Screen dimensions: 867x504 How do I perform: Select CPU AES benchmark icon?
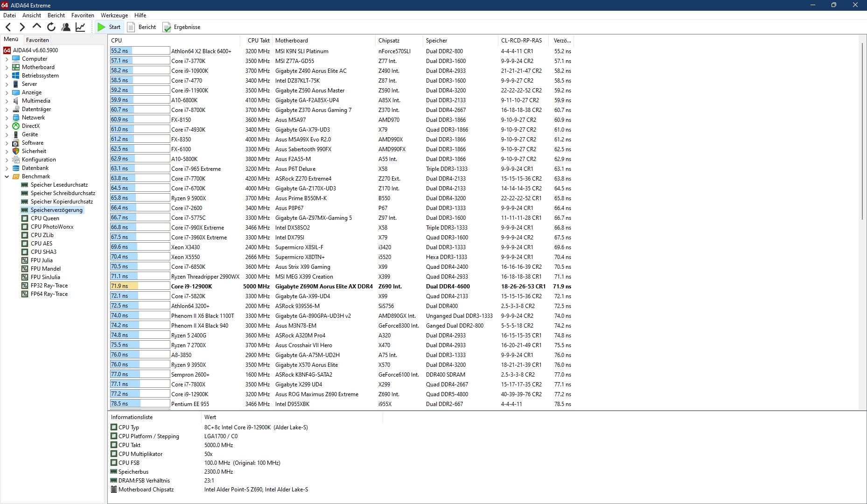pyautogui.click(x=25, y=244)
